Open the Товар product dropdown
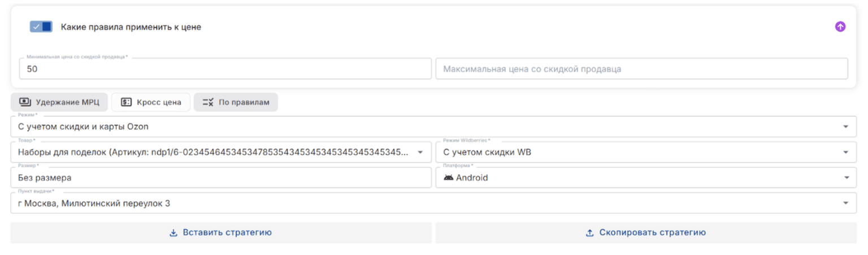868x255 pixels. 221,152
